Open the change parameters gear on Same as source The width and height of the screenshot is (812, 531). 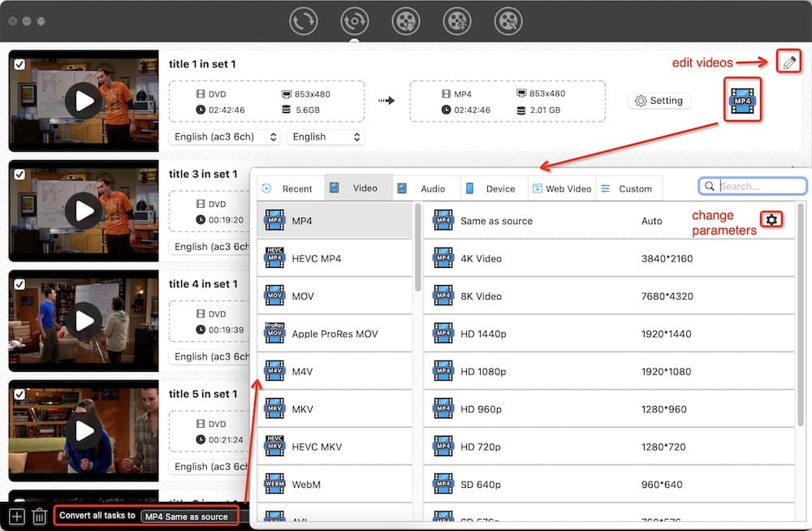pyautogui.click(x=771, y=219)
